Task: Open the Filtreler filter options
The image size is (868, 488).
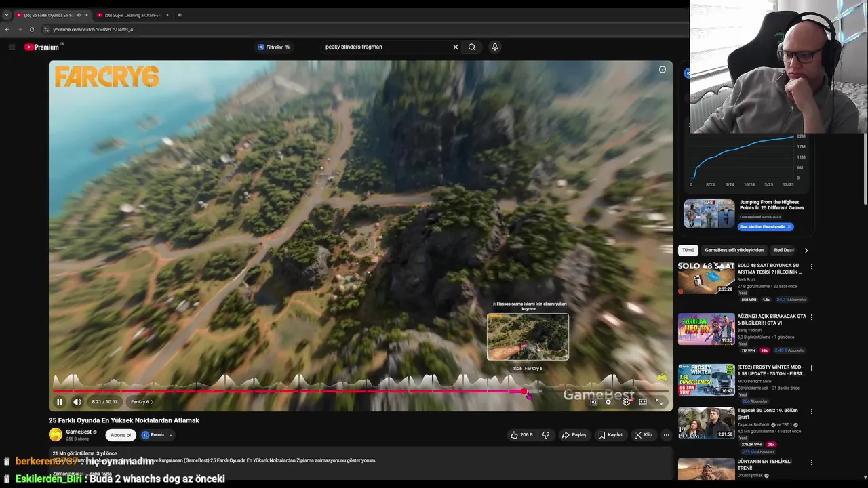Action: 274,47
